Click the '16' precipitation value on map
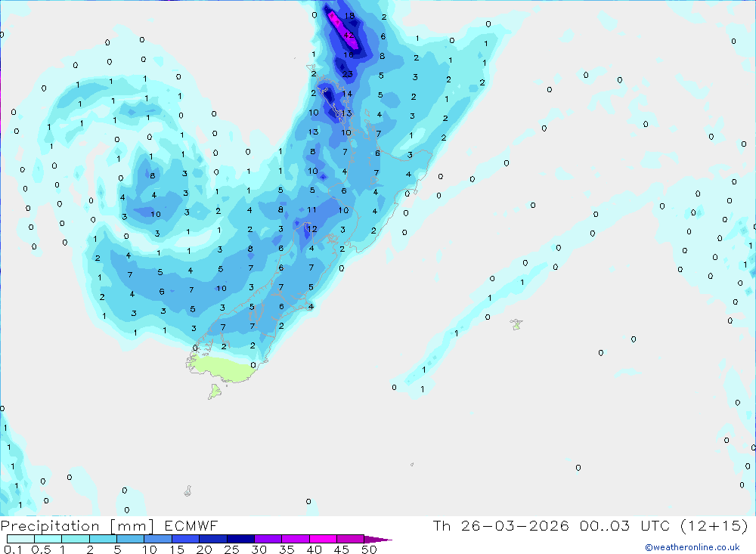 click(x=348, y=55)
